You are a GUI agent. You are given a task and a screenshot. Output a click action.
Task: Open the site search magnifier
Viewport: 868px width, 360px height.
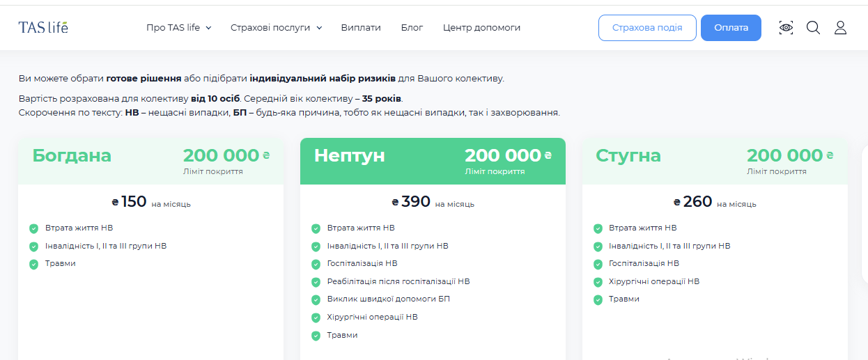coord(813,28)
